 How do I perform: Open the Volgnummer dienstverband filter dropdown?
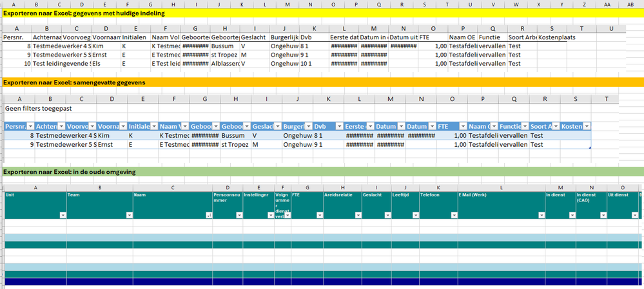click(x=287, y=215)
